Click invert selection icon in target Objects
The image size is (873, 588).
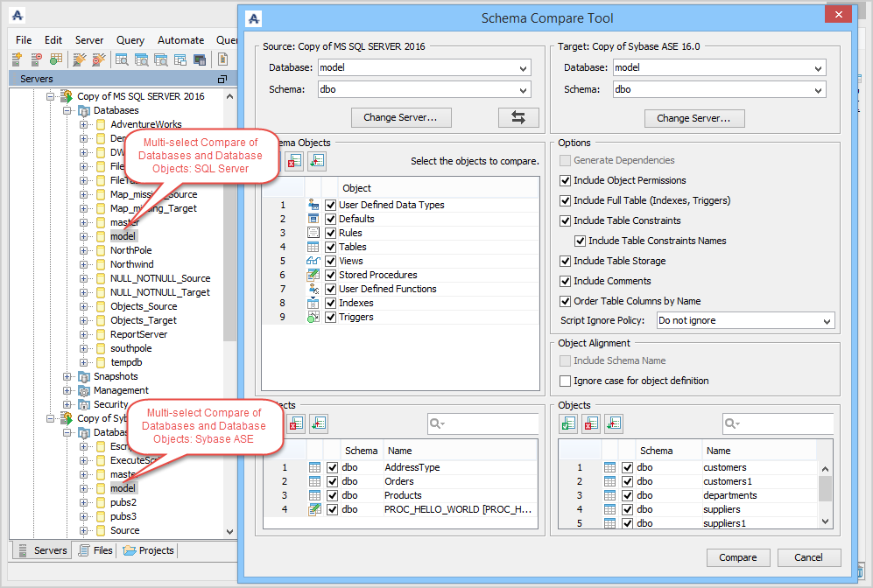[614, 423]
